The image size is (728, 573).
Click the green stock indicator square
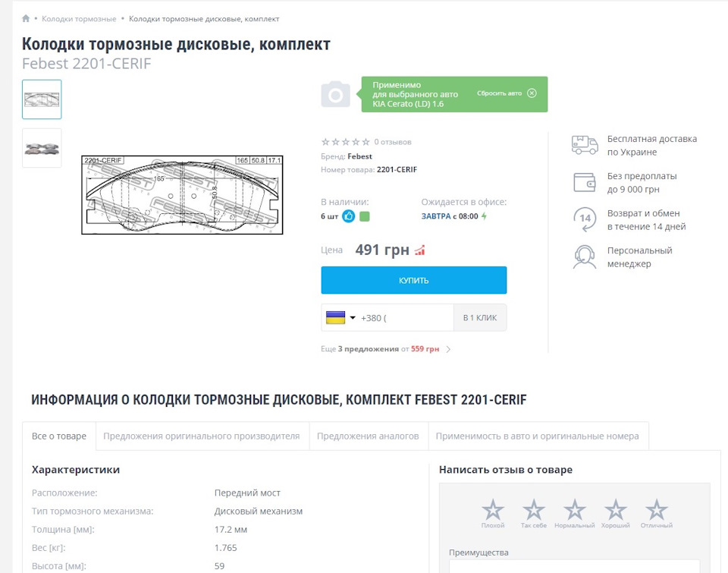click(365, 216)
